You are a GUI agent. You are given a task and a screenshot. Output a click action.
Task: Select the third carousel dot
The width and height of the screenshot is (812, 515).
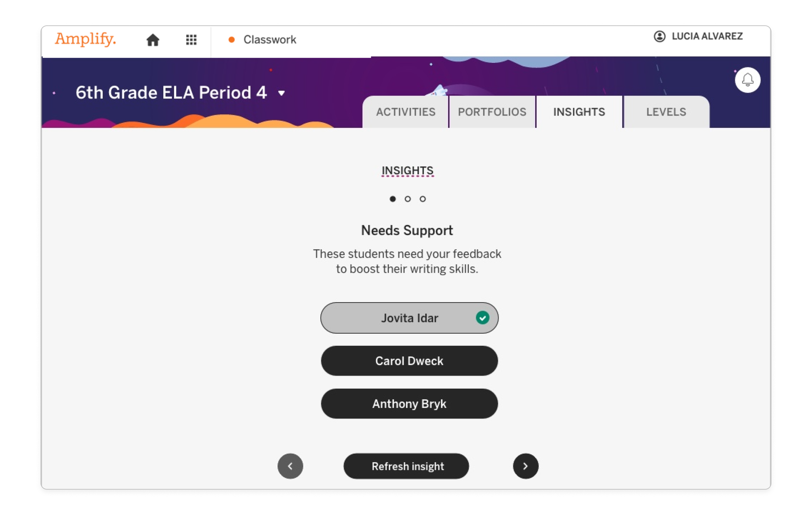tap(423, 199)
